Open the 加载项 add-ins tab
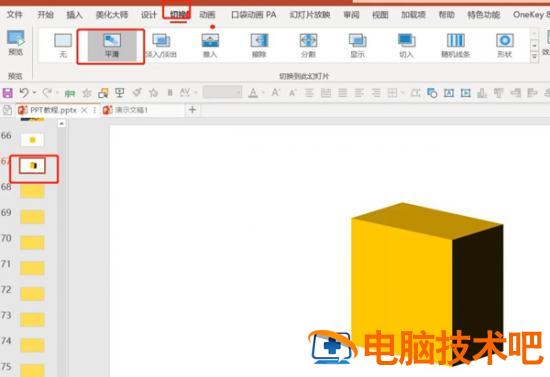The image size is (550, 377). tap(414, 15)
